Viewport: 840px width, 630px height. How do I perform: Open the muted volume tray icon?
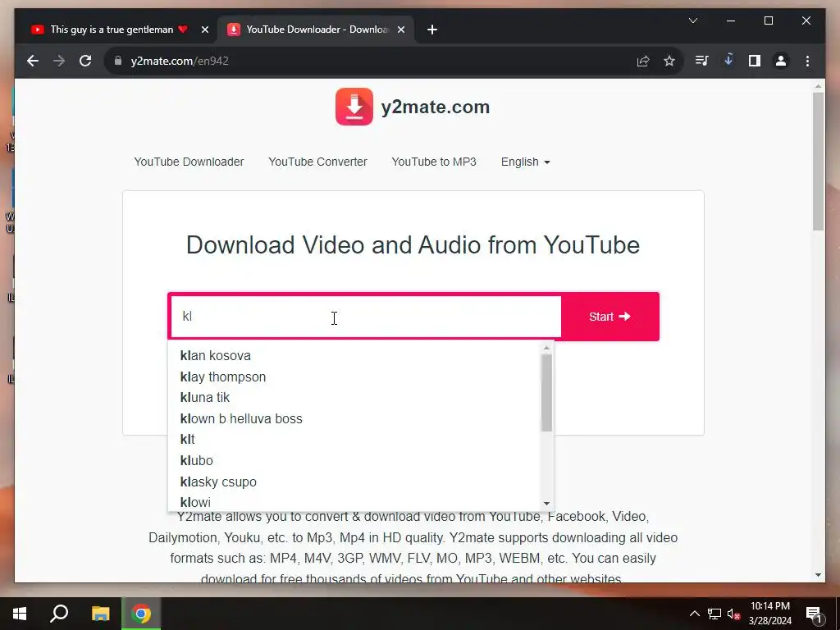733,614
